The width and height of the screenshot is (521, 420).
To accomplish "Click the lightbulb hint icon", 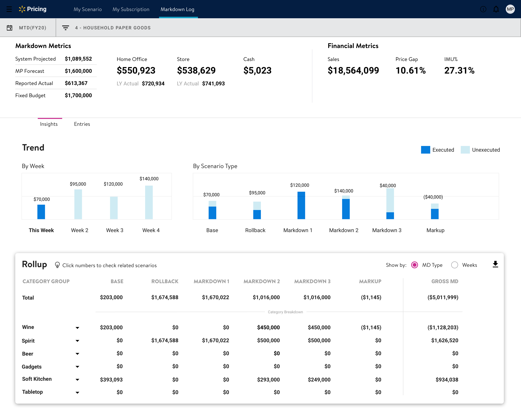I will tap(57, 265).
